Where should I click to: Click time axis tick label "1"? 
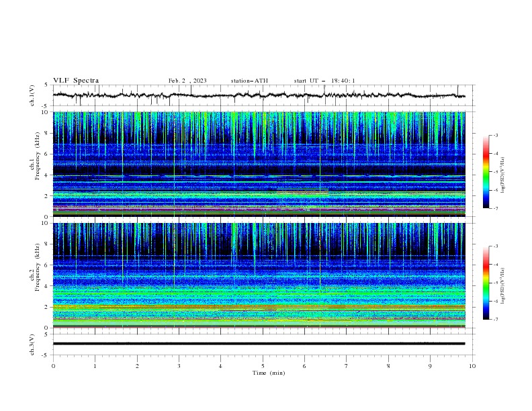[95, 366]
